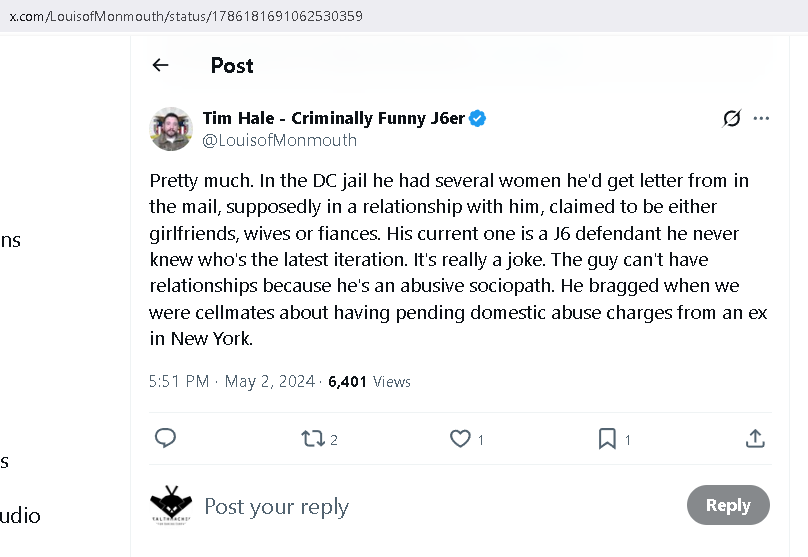Click the back arrow next to Post

(160, 65)
